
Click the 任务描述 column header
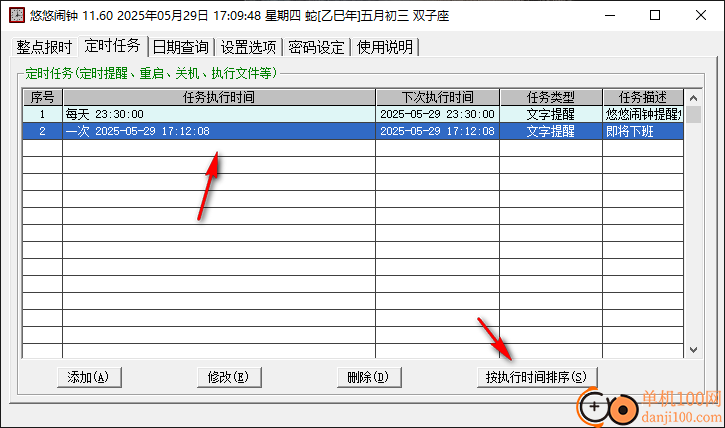643,97
